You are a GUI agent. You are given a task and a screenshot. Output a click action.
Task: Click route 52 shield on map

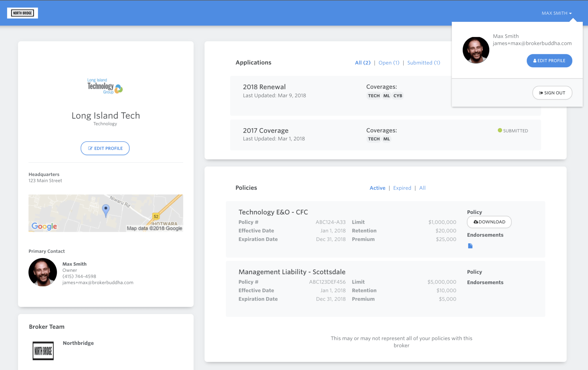156,216
